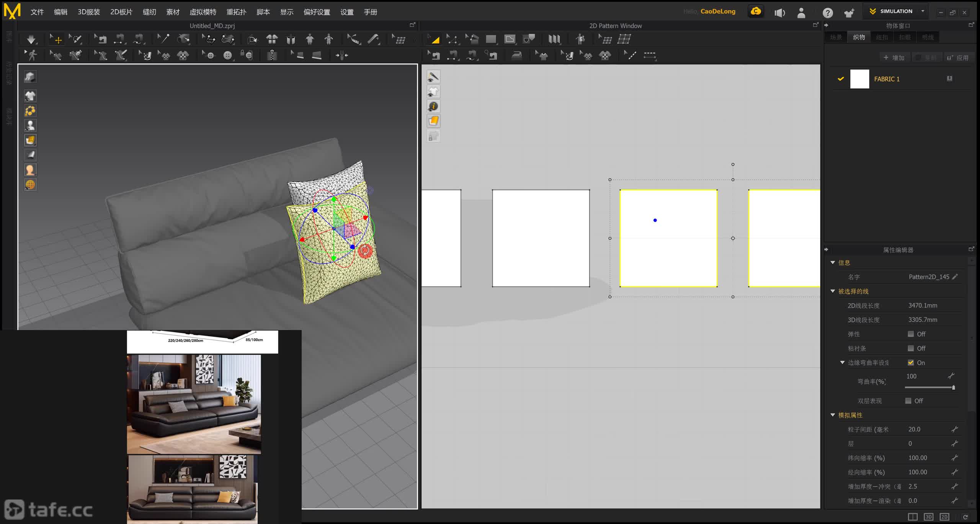The width and height of the screenshot is (980, 524).
Task: Click the yellow Edit Pattern arrow tool
Action: [x=434, y=39]
